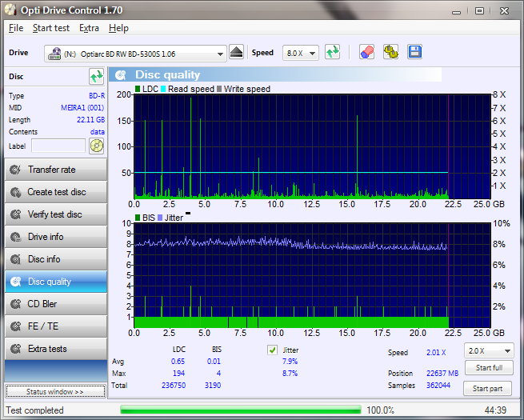Click the disc Label text field
The width and height of the screenshot is (524, 420).
58,146
